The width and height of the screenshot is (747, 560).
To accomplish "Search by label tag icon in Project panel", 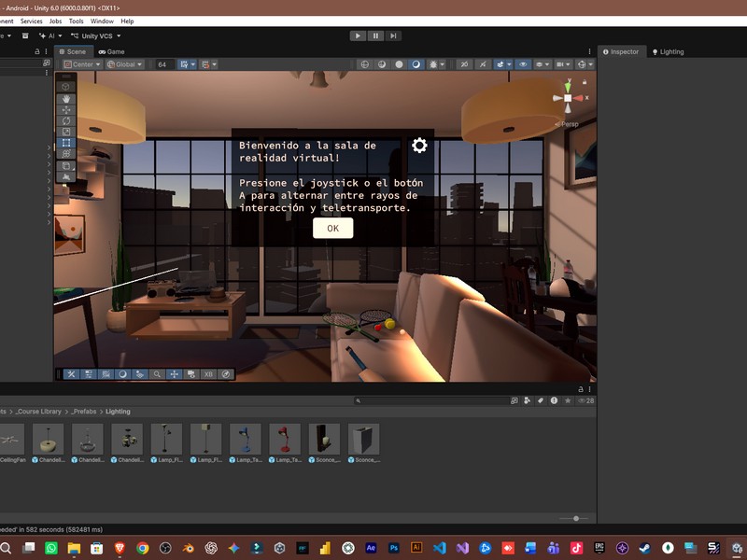I will point(541,400).
